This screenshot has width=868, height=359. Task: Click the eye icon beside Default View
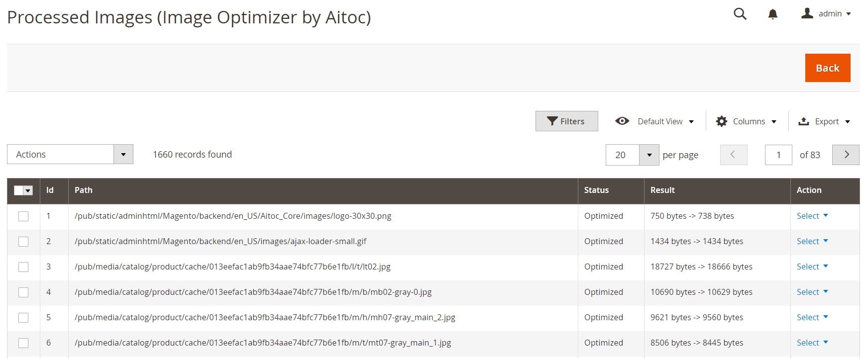622,121
